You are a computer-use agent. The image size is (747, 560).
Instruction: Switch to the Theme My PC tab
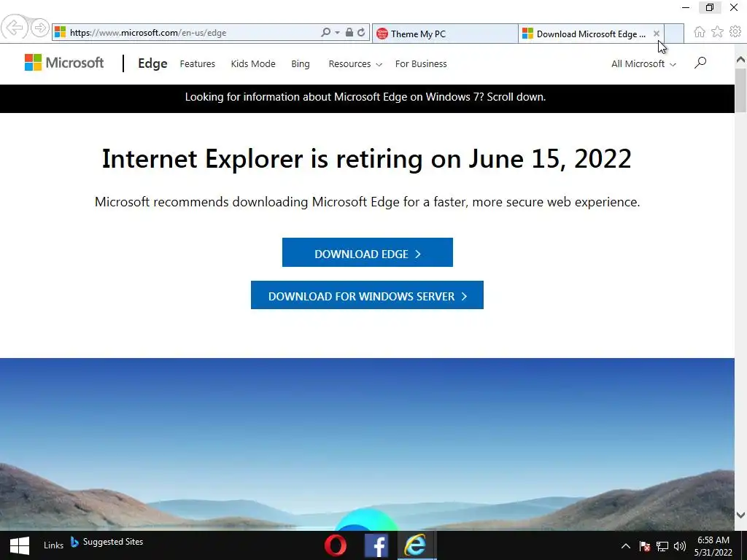point(445,34)
